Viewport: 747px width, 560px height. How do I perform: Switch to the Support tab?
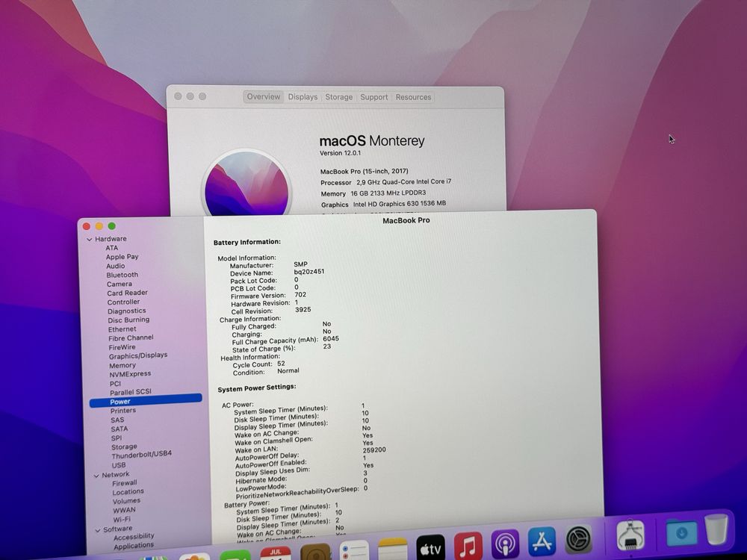pos(374,97)
